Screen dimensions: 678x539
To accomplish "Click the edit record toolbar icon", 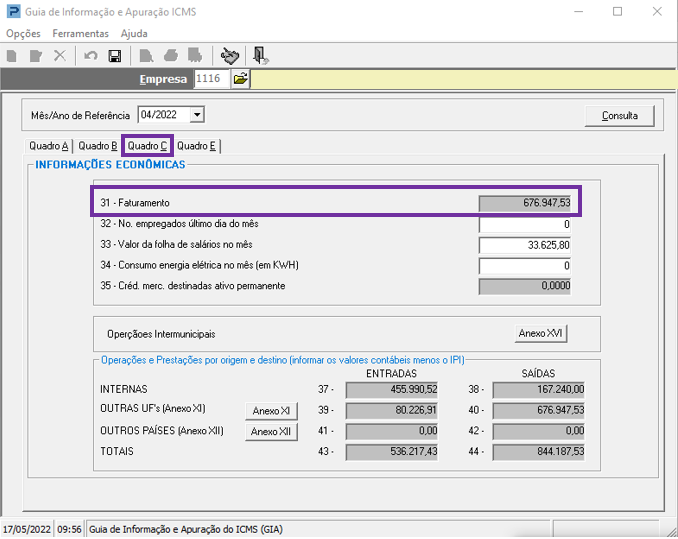I will (36, 56).
